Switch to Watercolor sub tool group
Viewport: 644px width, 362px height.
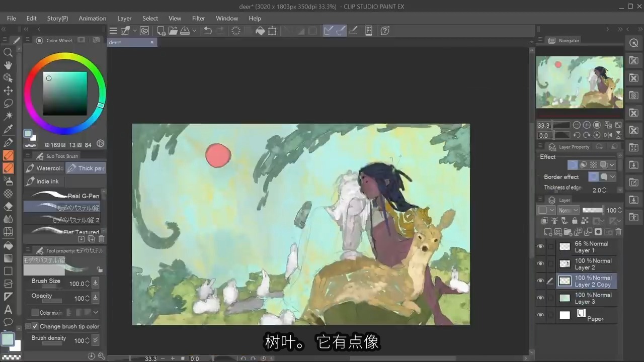[44, 168]
